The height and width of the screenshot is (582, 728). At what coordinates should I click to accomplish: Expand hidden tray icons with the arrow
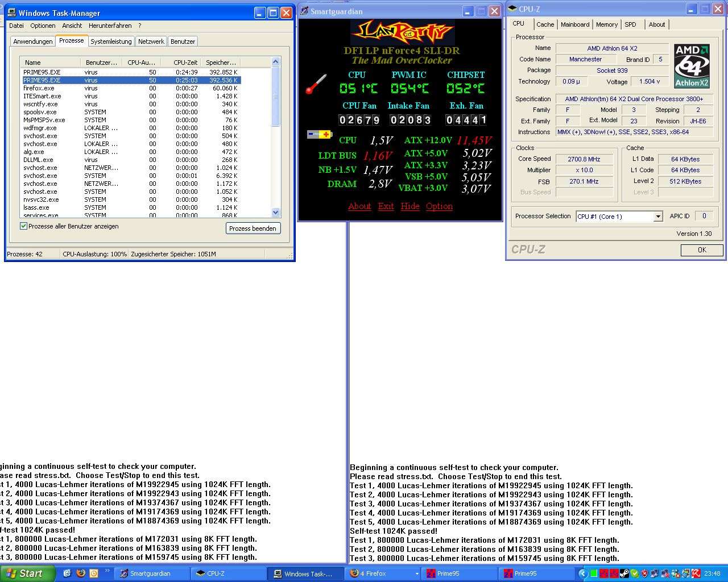(x=583, y=573)
